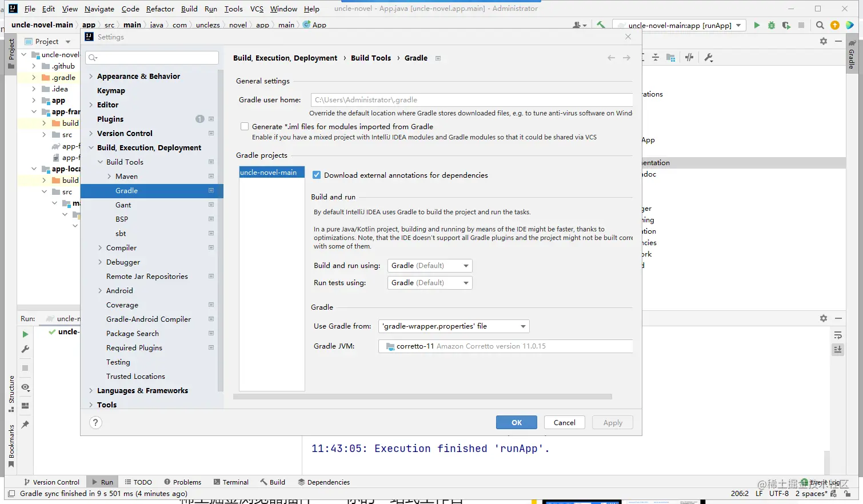Open the VCS menu
This screenshot has height=504, width=863.
257,9
